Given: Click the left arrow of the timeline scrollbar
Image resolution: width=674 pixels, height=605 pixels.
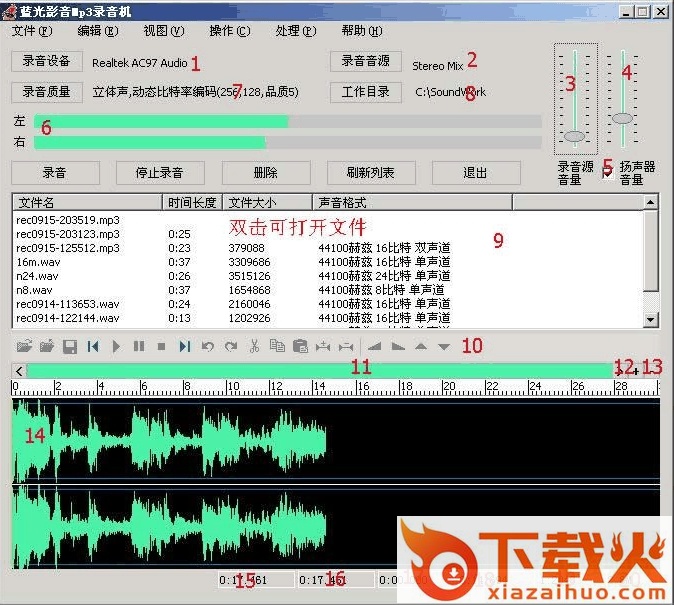Looking at the screenshot, I should pyautogui.click(x=19, y=370).
